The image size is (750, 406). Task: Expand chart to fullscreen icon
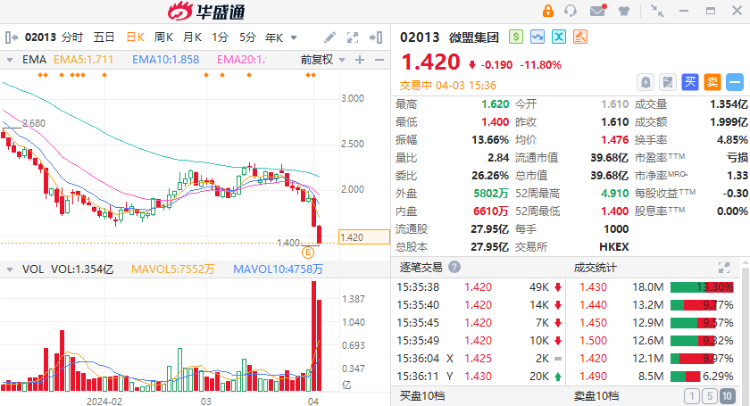[353, 37]
